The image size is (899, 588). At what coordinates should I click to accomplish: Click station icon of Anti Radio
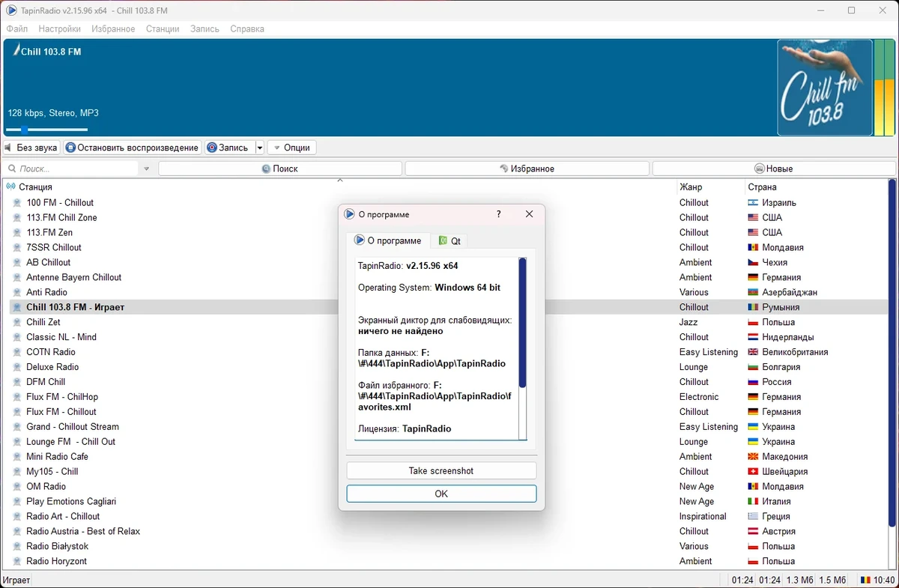(x=17, y=292)
